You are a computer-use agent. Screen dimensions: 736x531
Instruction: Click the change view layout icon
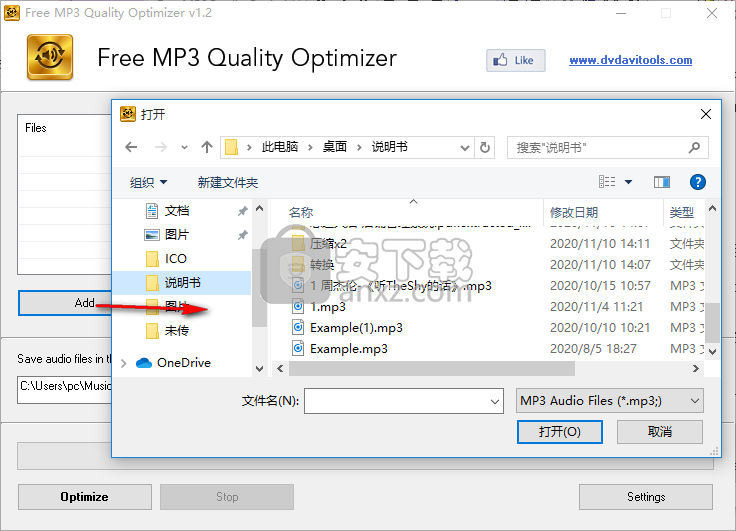point(607,182)
